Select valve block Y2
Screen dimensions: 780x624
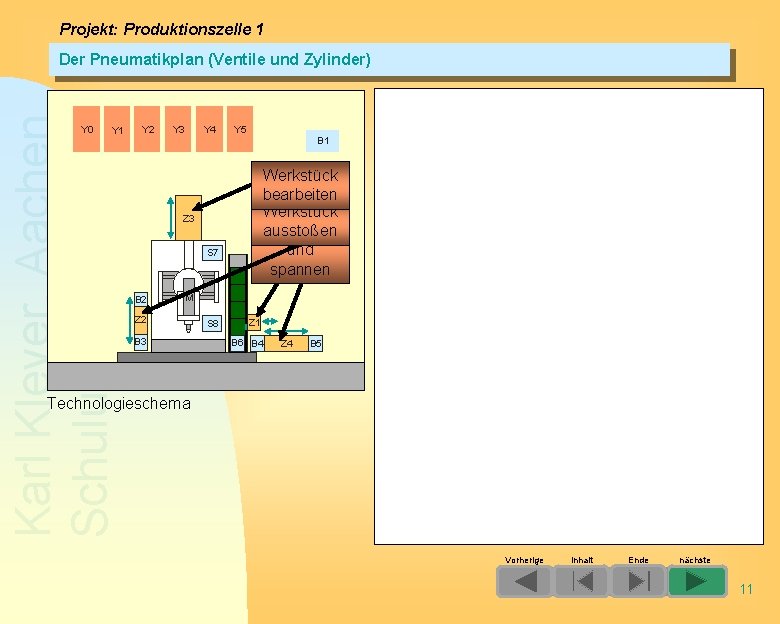pos(147,129)
